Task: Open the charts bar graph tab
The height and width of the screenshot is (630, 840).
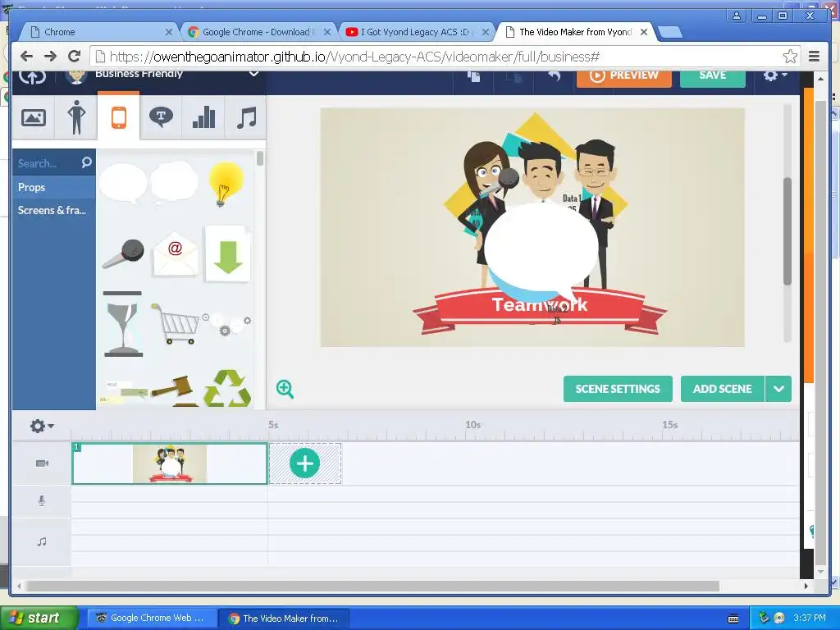Action: (203, 117)
